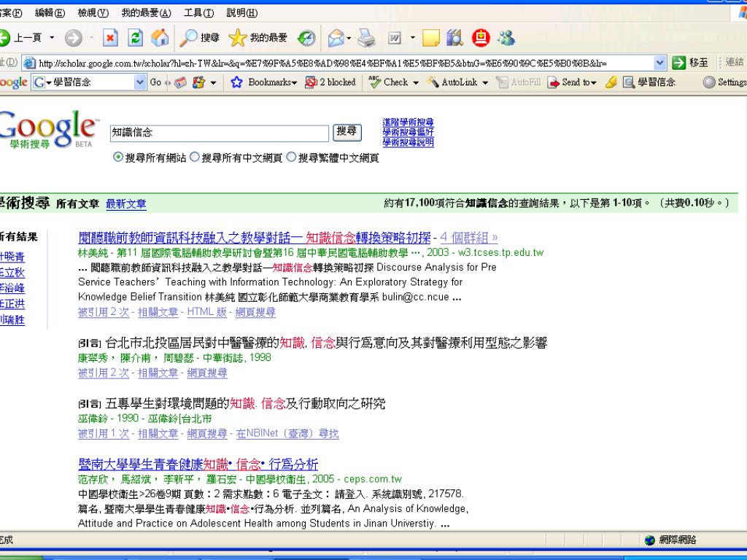This screenshot has width=747, height=560.
Task: Expand the AutoLink dropdown arrow
Action: point(485,83)
